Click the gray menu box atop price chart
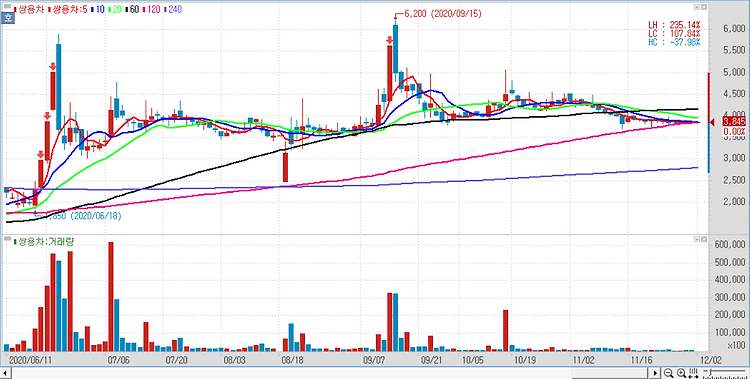The height and width of the screenshot is (379, 750). pyautogui.click(x=7, y=7)
